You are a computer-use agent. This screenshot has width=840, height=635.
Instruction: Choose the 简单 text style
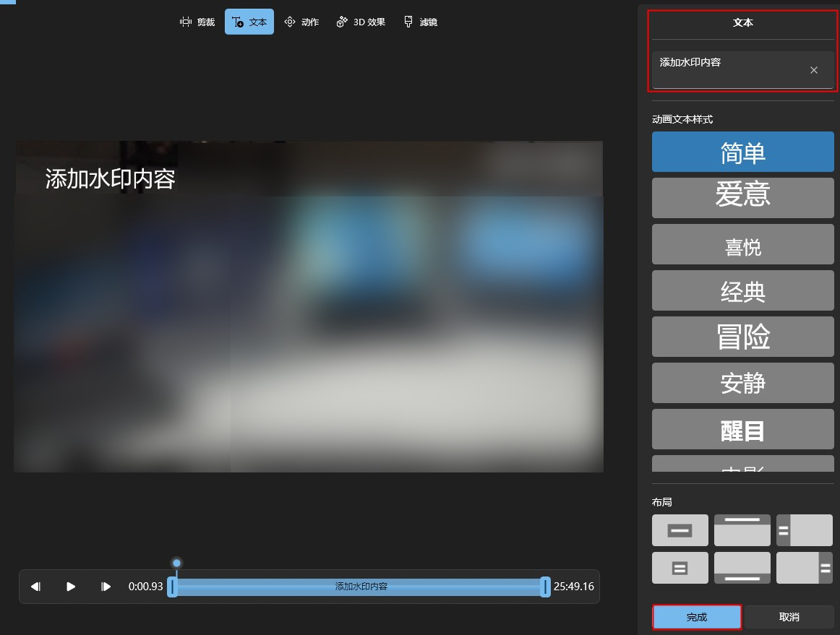pyautogui.click(x=742, y=152)
